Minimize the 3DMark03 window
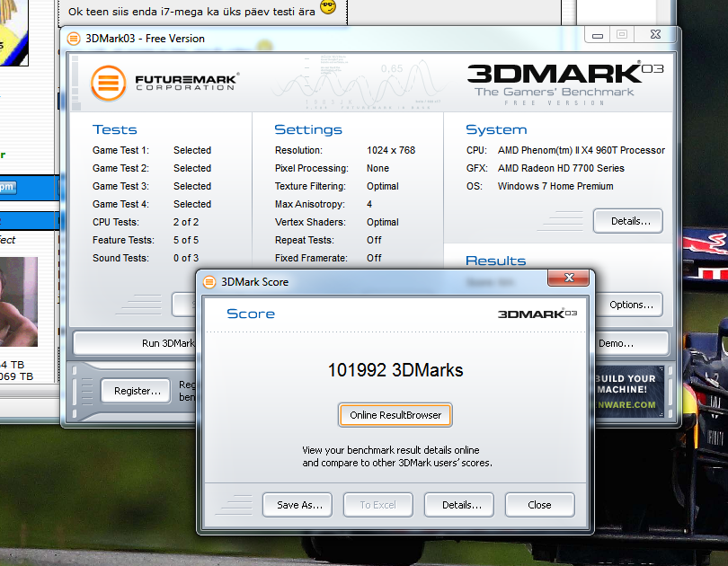728x566 pixels. pyautogui.click(x=598, y=34)
